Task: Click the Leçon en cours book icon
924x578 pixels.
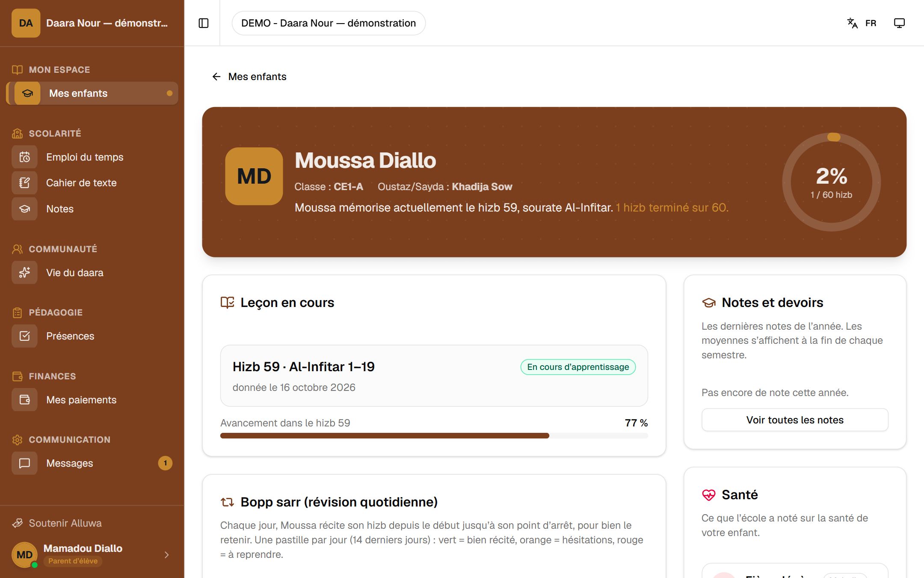Action: click(227, 303)
